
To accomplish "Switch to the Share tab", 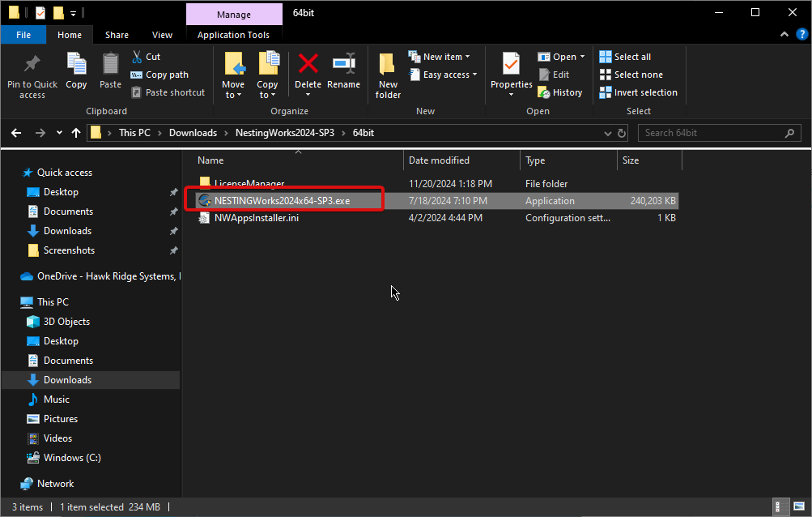I will (117, 35).
